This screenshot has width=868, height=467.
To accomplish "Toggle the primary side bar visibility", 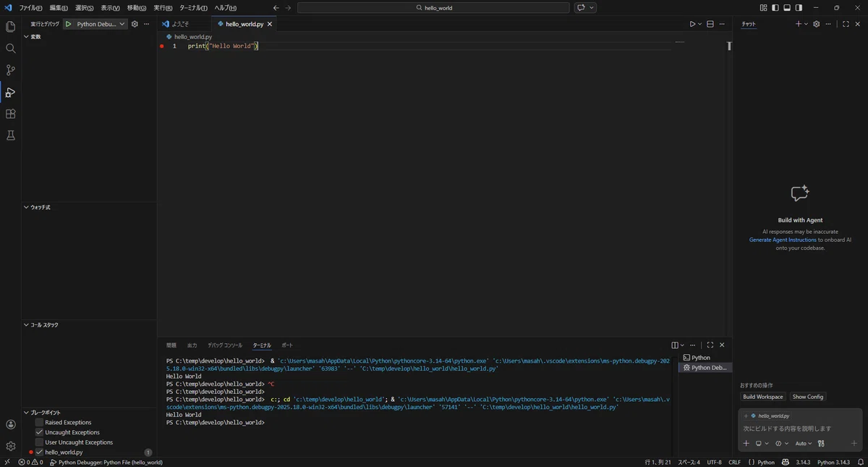I will [775, 7].
